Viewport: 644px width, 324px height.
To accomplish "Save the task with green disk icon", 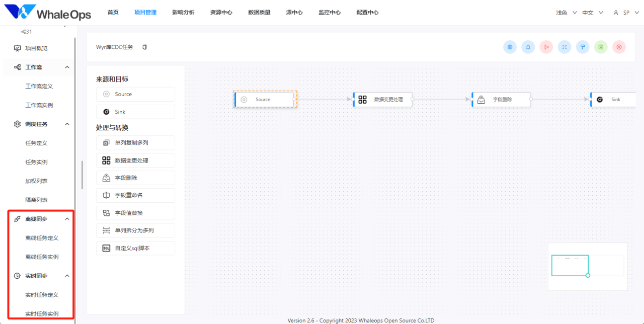I will 601,47.
